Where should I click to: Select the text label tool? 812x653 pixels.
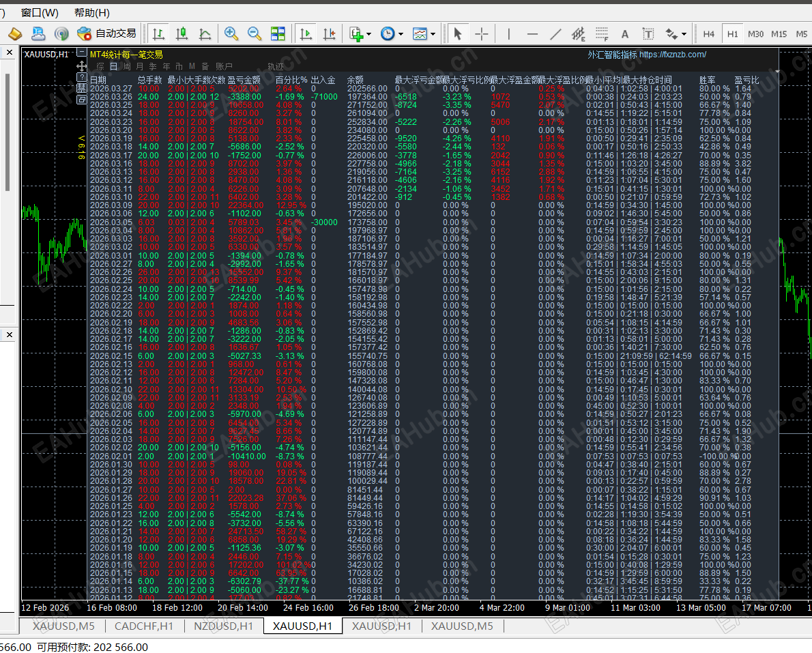pyautogui.click(x=648, y=33)
